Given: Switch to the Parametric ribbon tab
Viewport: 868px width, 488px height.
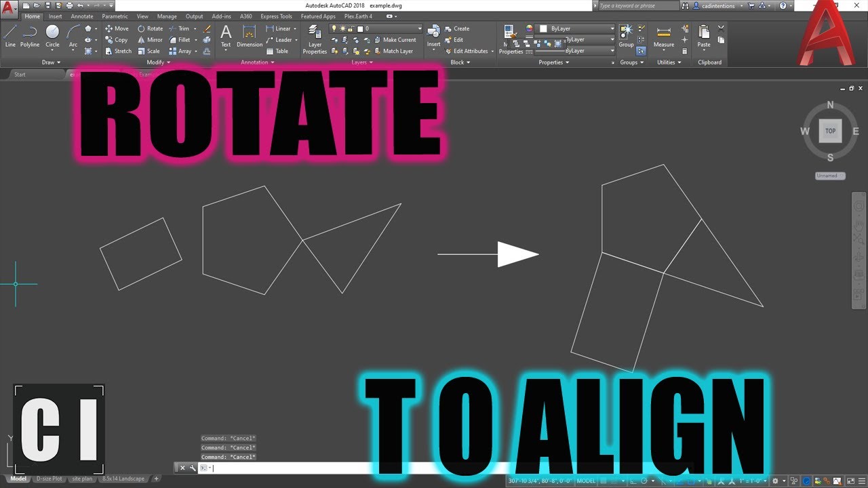Looking at the screenshot, I should point(115,16).
